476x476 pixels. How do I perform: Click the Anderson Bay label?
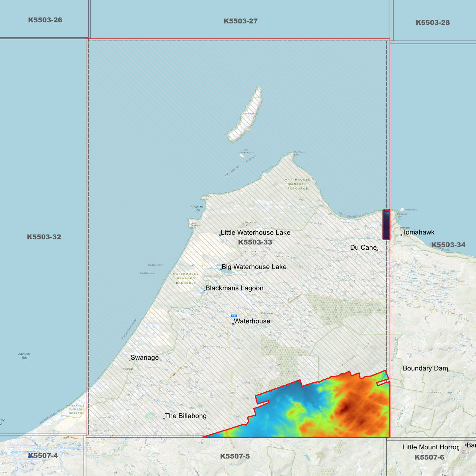click(x=25, y=356)
